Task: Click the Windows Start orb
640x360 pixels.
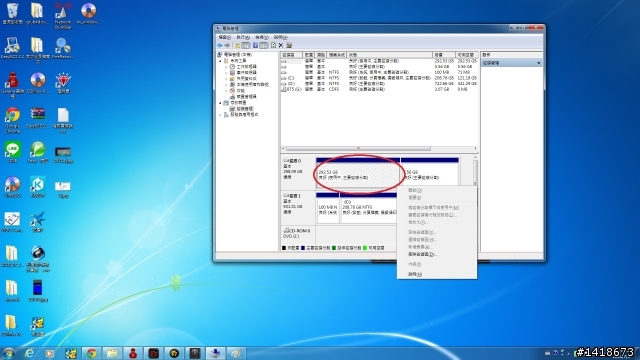Action: 9,353
